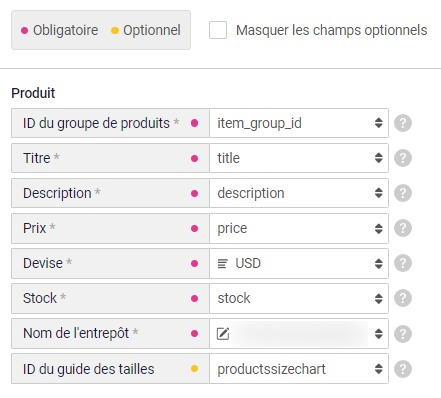
Task: Show help for Description field
Action: 403,193
